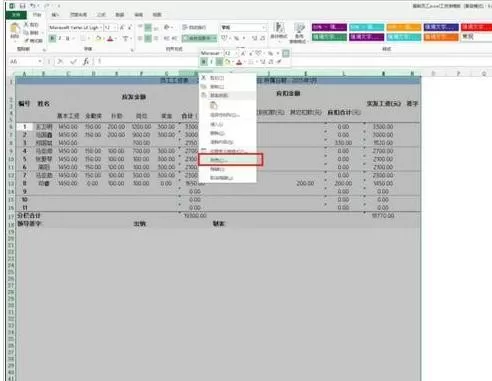The image size is (492, 381).
Task: Open the font size dropdown in the mini toolbar
Action: [x=236, y=53]
